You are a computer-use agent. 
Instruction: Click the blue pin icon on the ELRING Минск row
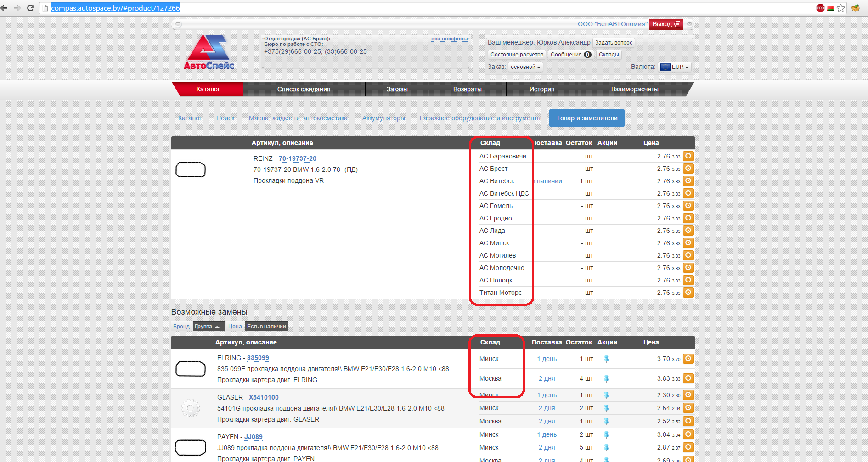[x=606, y=359]
